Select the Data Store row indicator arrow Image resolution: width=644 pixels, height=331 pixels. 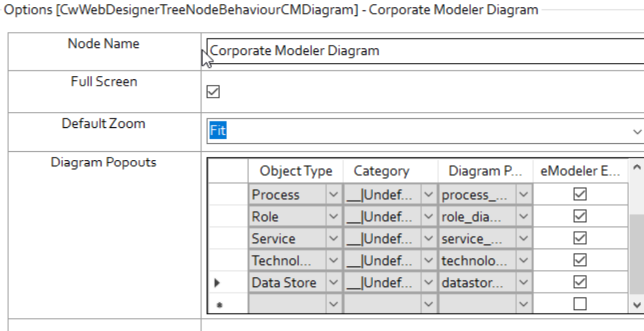pos(218,282)
